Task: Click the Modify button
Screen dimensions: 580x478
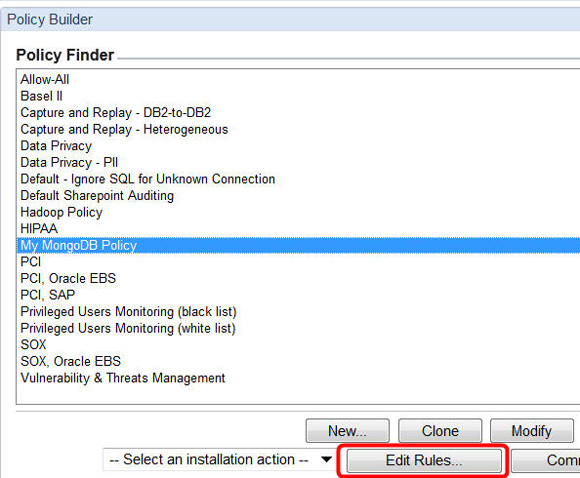Action: (532, 431)
